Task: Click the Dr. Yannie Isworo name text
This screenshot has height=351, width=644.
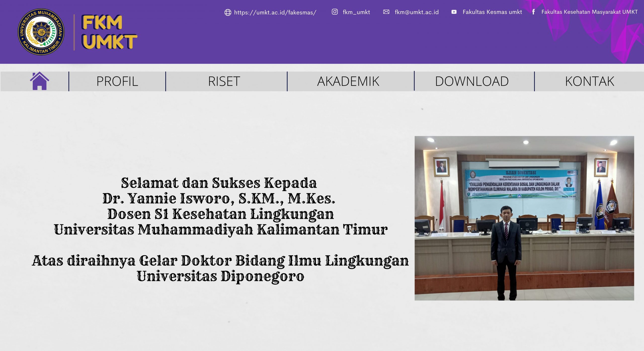Action: (219, 199)
